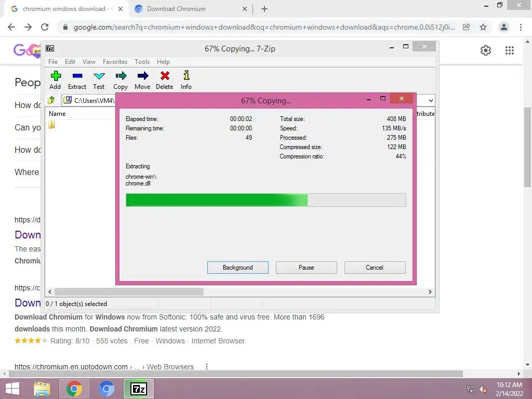Click the 7-Zip up-folder arrow icon

[51, 100]
